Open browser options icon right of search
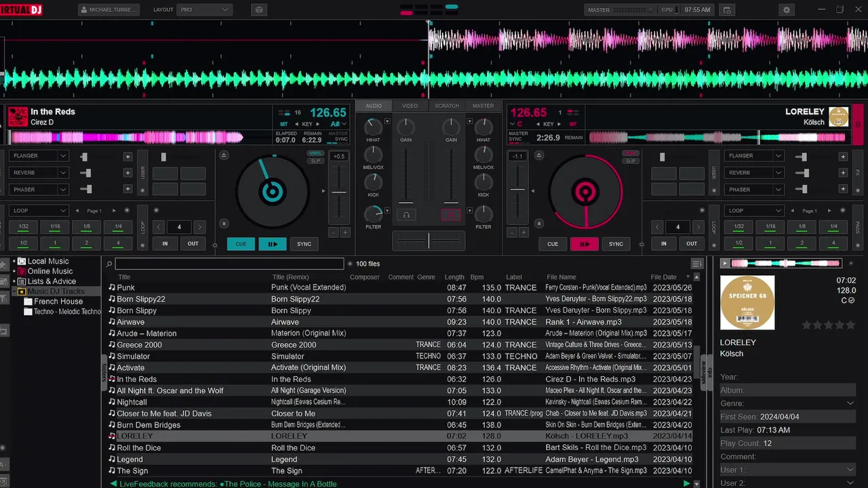Image resolution: width=868 pixels, height=488 pixels. click(696, 264)
